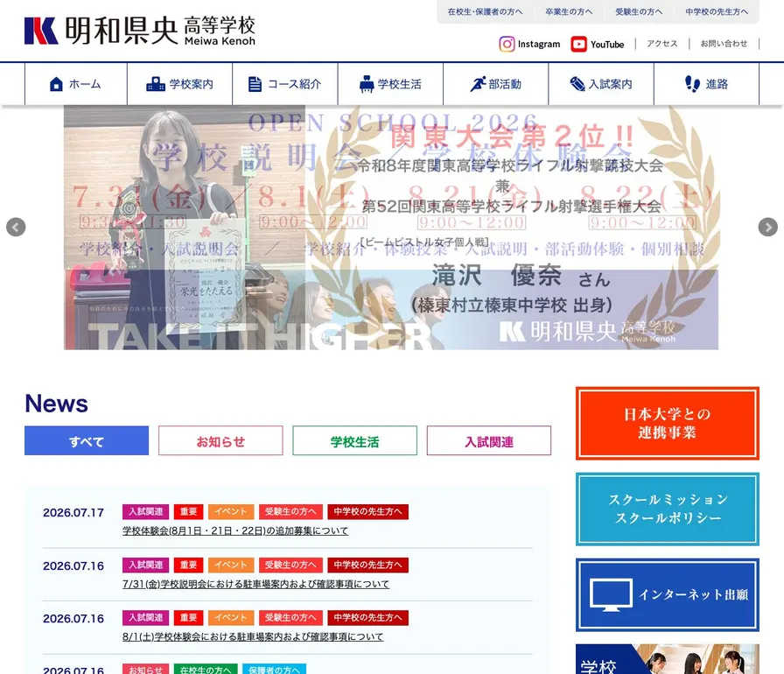Select the 学校生活 navigation menu item
The image size is (784, 674).
[390, 84]
